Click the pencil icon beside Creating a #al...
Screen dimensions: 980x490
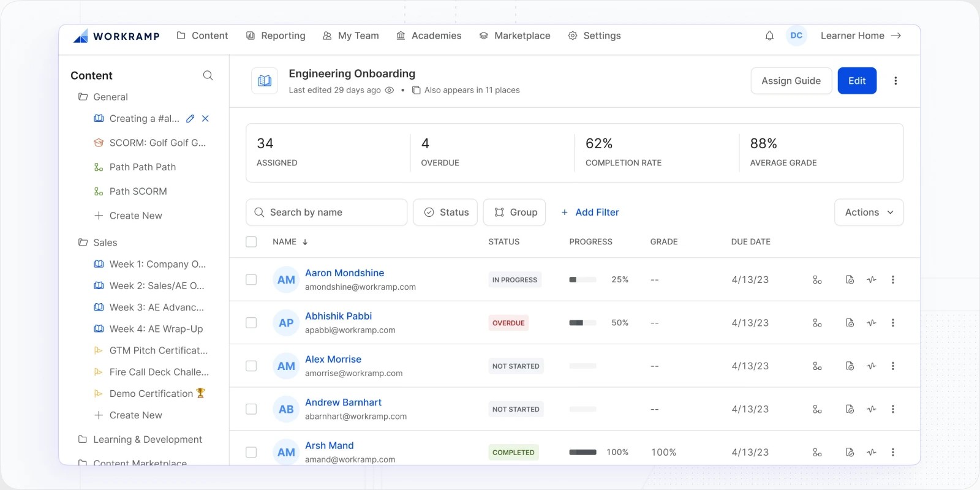click(x=190, y=119)
